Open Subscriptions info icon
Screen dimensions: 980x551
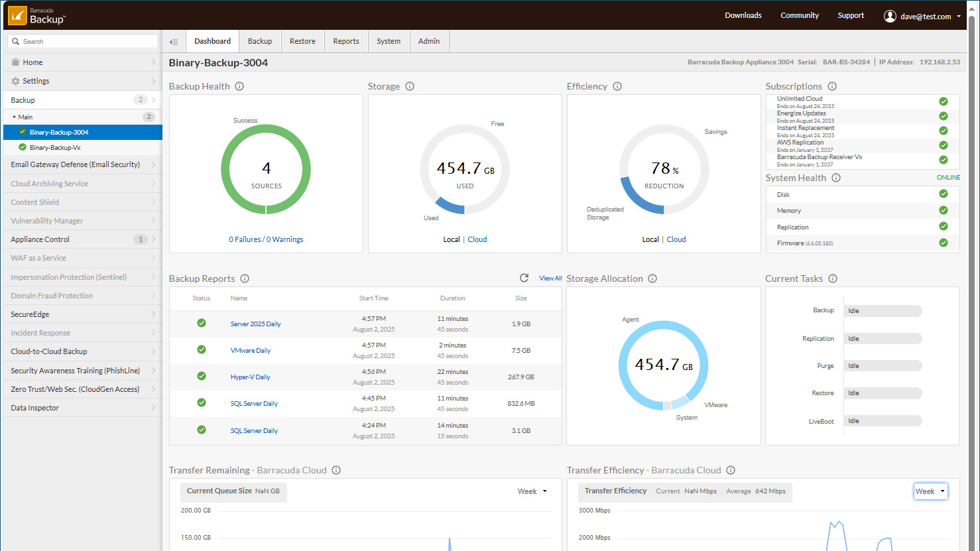tap(832, 86)
